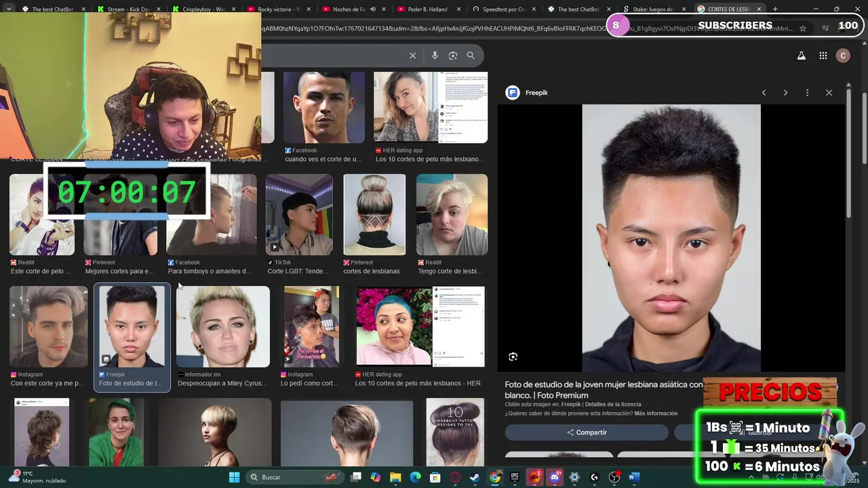Open Microsoft Store from the taskbar
Image resolution: width=868 pixels, height=488 pixels.
(435, 477)
